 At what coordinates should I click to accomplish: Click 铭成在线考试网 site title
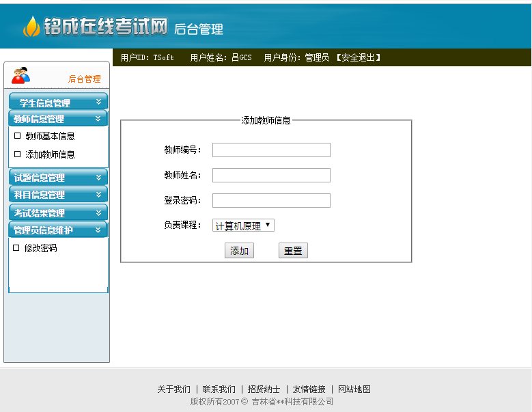point(106,26)
